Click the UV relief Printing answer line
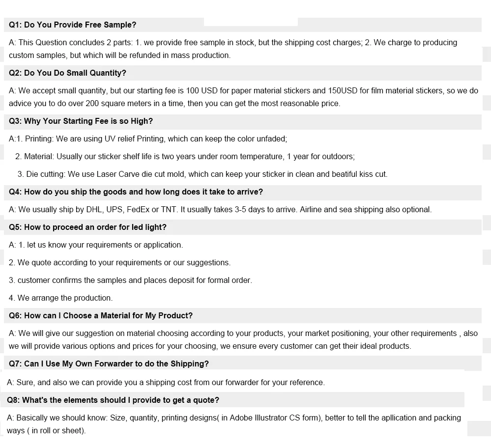Viewport: 491px width, 448px height. tap(148, 139)
